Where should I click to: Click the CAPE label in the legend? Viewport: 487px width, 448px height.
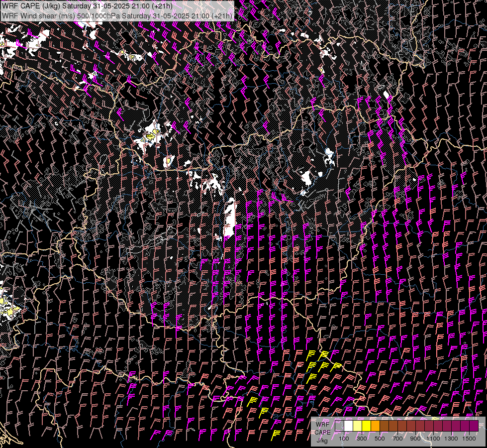pyautogui.click(x=322, y=433)
